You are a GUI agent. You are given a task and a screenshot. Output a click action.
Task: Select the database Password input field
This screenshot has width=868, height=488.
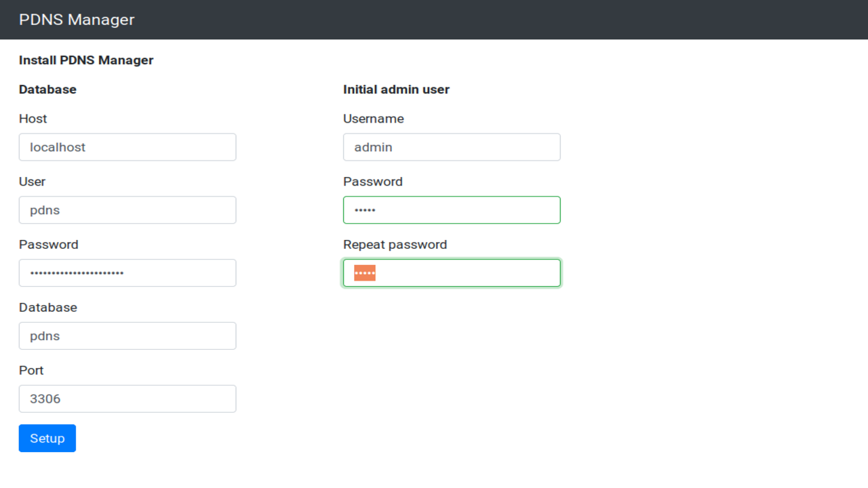click(127, 273)
